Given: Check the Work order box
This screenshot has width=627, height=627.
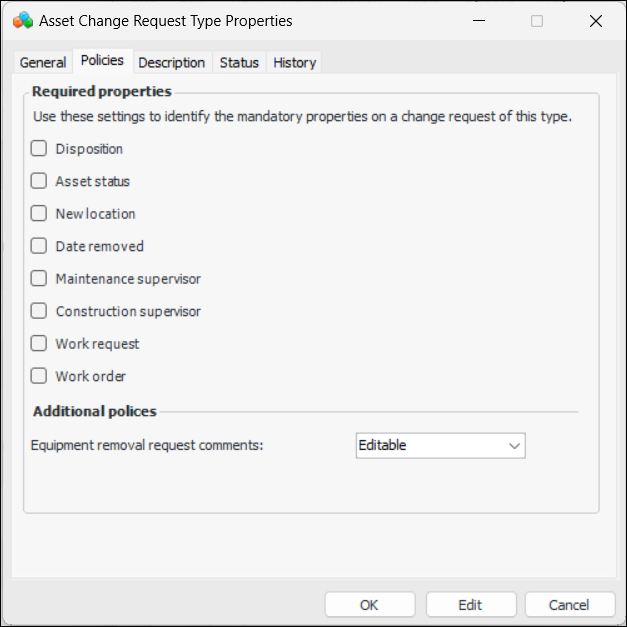Looking at the screenshot, I should [x=39, y=376].
